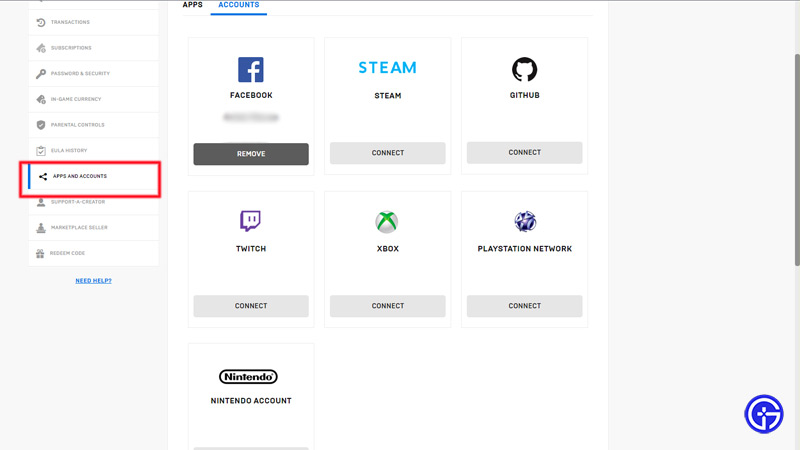The width and height of the screenshot is (800, 450).
Task: Open Password & Security settings
Action: pyautogui.click(x=81, y=74)
